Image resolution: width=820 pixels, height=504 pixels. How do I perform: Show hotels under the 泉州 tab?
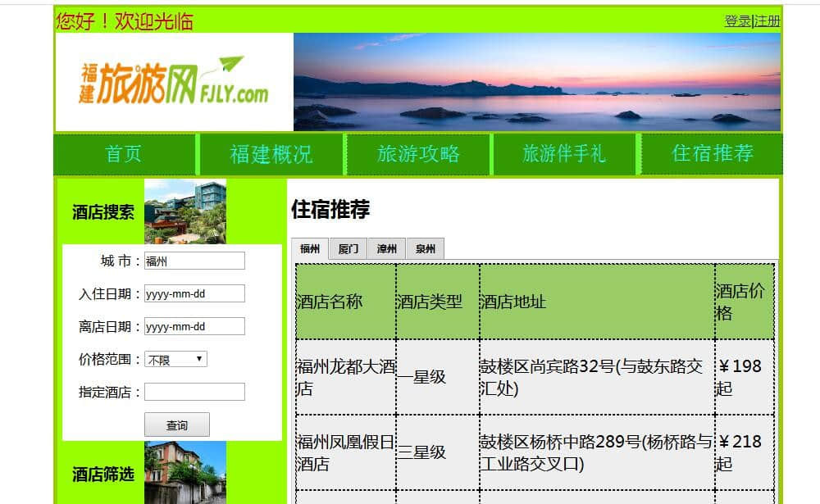[x=426, y=249]
